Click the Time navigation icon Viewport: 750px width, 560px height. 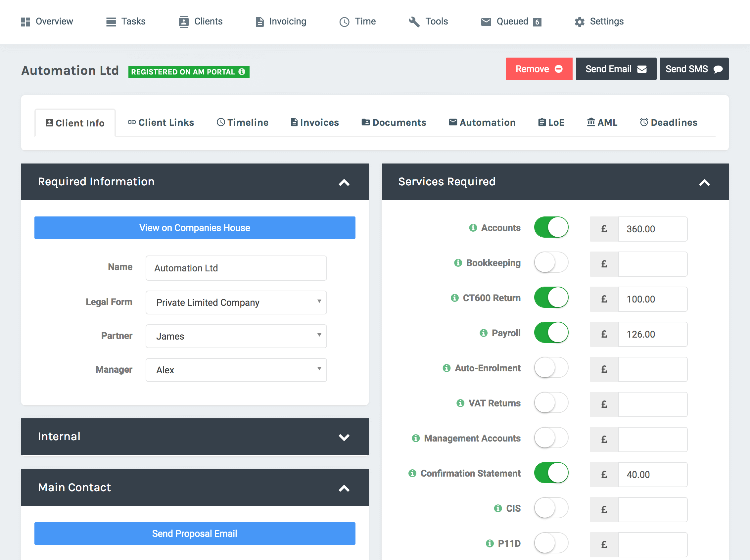[x=343, y=22]
